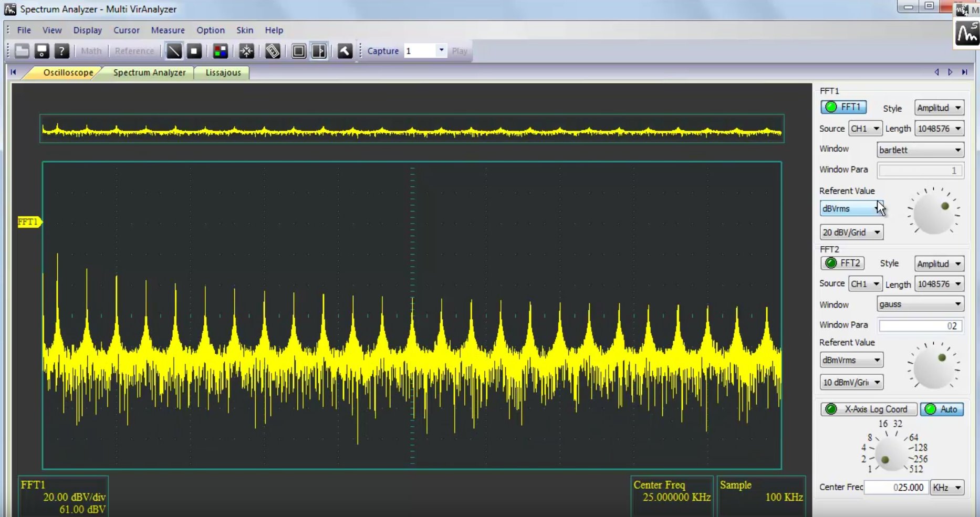Switch to the Oscilloscope tab
The width and height of the screenshot is (980, 517).
[68, 72]
